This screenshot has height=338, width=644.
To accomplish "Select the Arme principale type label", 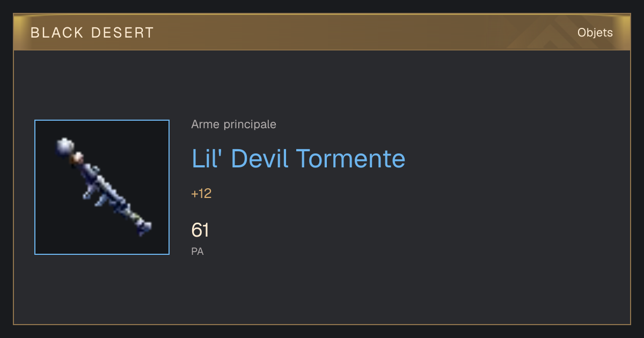I will pos(233,124).
